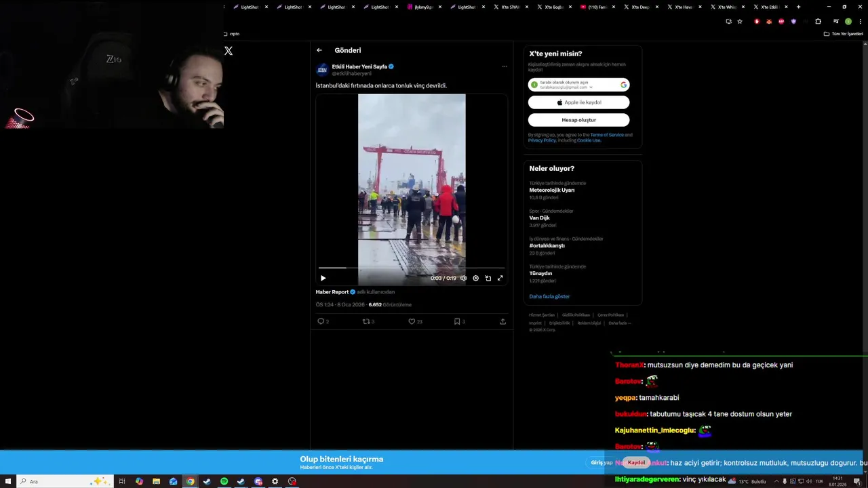
Task: Open Settings gear on taskbar
Action: coord(275,481)
